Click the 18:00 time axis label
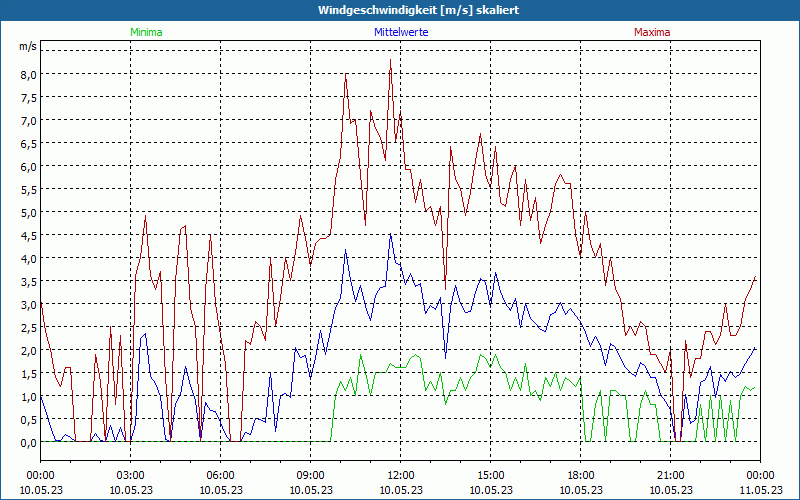The height and width of the screenshot is (500, 800). 580,475
